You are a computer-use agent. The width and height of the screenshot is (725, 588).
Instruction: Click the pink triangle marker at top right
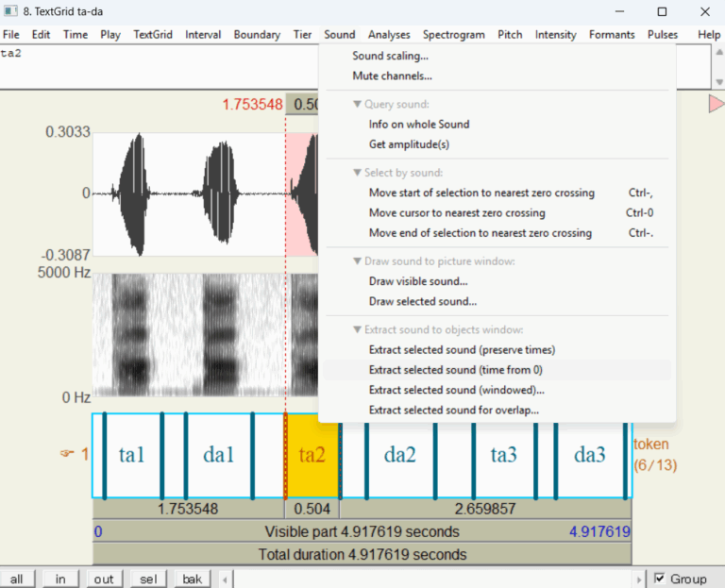coord(716,104)
